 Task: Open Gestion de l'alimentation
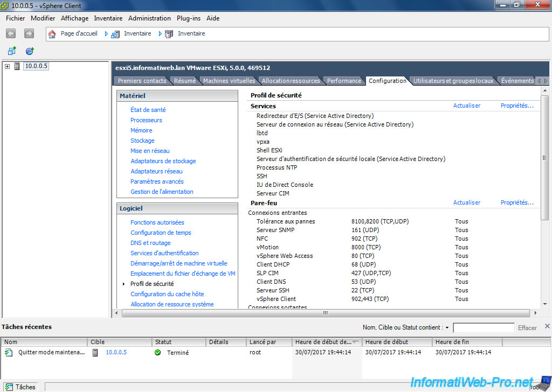point(162,192)
